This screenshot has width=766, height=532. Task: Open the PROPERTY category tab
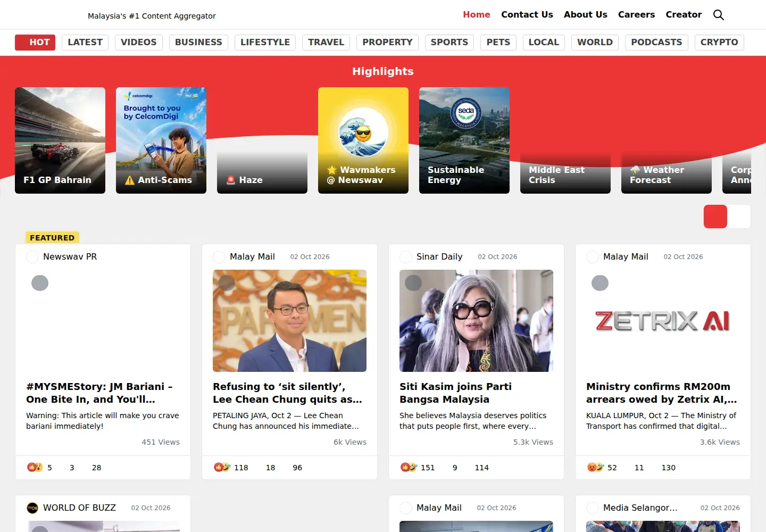click(387, 43)
